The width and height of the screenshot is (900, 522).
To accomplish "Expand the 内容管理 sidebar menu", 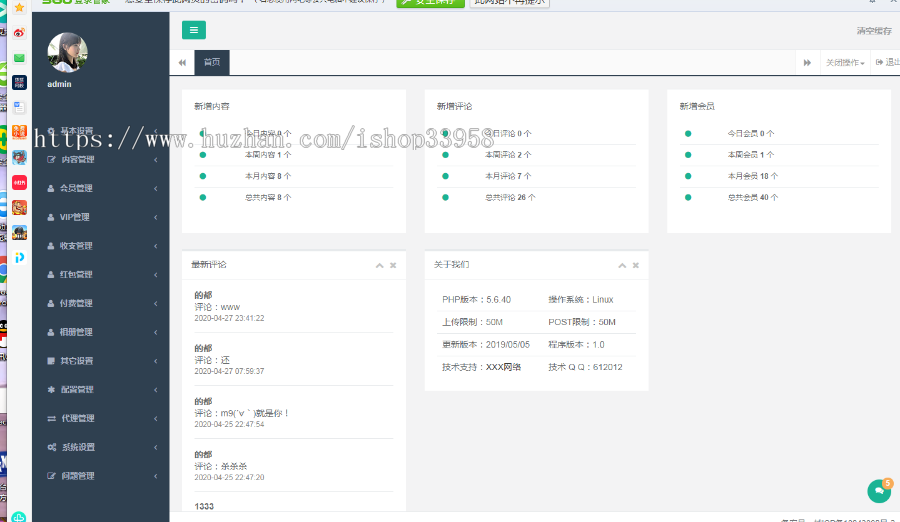I will click(100, 159).
